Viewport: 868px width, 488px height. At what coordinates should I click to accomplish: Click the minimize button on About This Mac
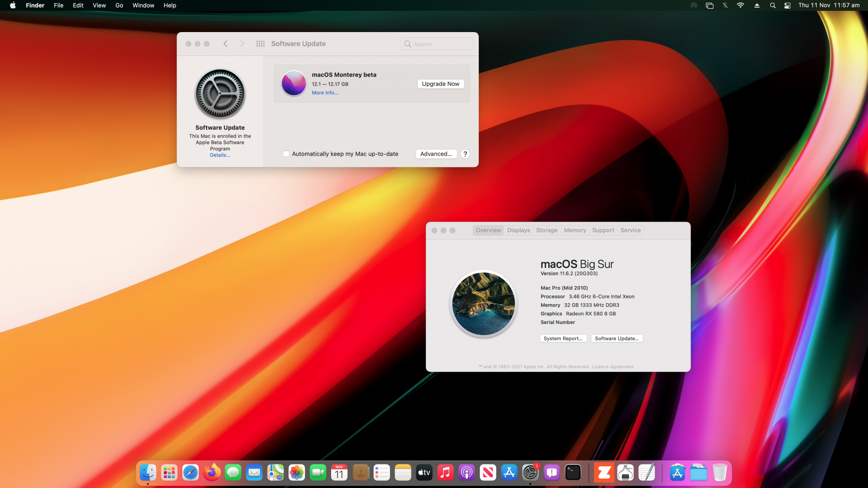coord(444,230)
